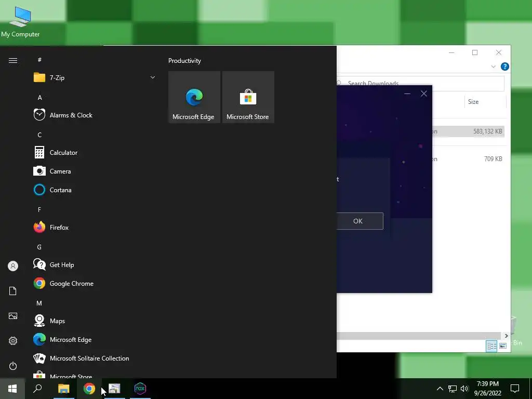Screen dimensions: 532x399
Task: Jump to letter A section header
Action: pos(39,97)
